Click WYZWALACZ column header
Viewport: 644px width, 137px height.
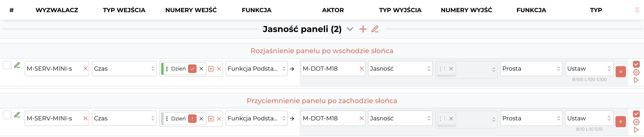pos(57,10)
